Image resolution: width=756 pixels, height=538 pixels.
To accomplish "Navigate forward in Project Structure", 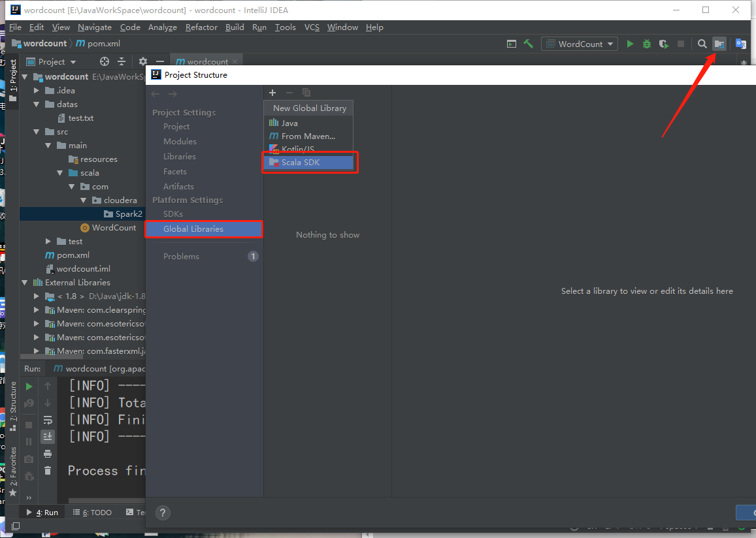I will coord(173,94).
